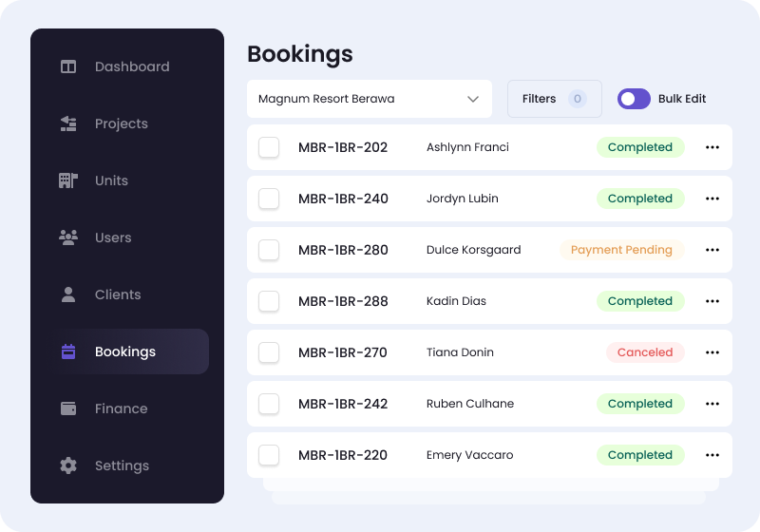760x532 pixels.
Task: Click client name Jordyn Lubin
Action: click(463, 199)
